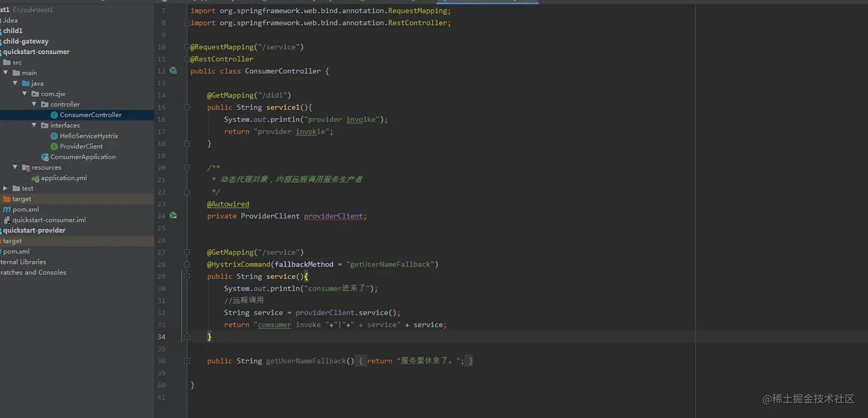868x418 pixels.
Task: Click the providerClient.service() call on line 32
Action: click(346, 312)
